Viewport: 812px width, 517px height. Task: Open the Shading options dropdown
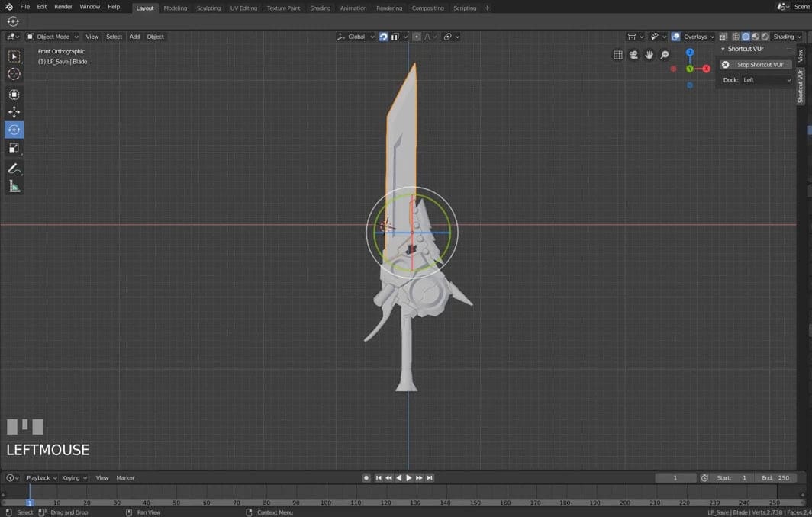(787, 37)
